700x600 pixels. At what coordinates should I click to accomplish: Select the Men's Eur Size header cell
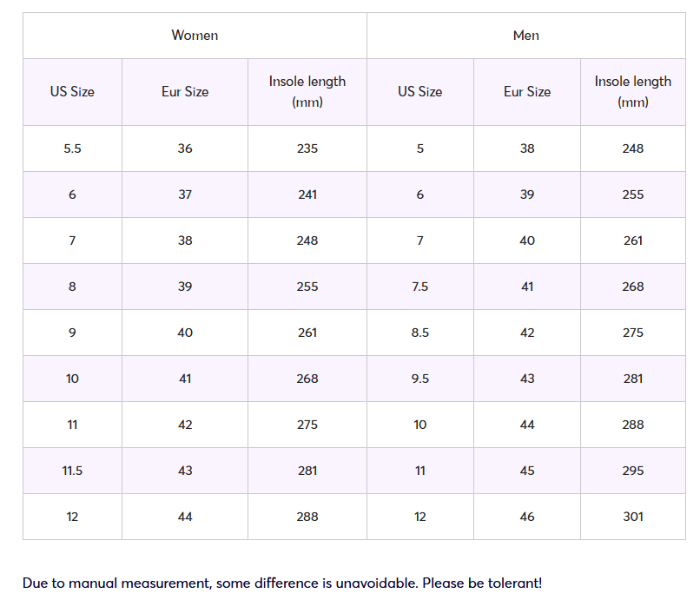pyautogui.click(x=527, y=92)
